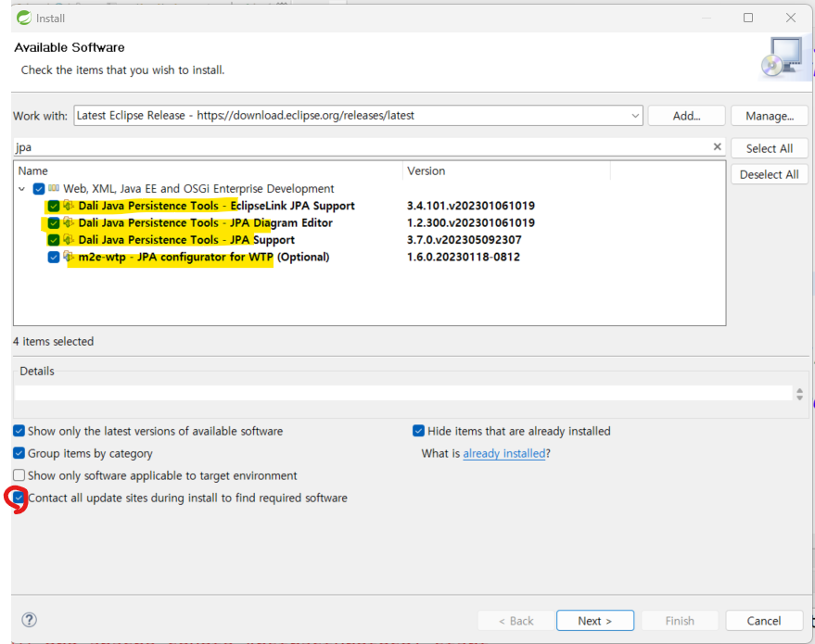This screenshot has height=644, width=815.
Task: Uncheck JPA Diagram Editor checkbox
Action: point(54,222)
